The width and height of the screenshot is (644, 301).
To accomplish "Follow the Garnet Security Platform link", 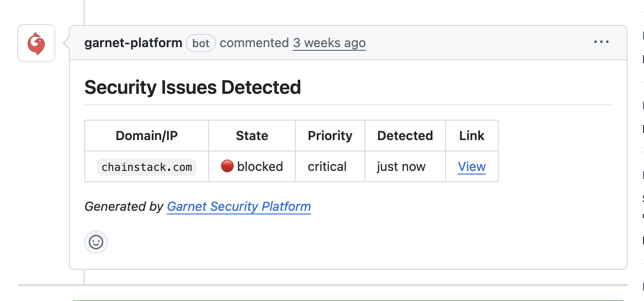I will pyautogui.click(x=239, y=206).
